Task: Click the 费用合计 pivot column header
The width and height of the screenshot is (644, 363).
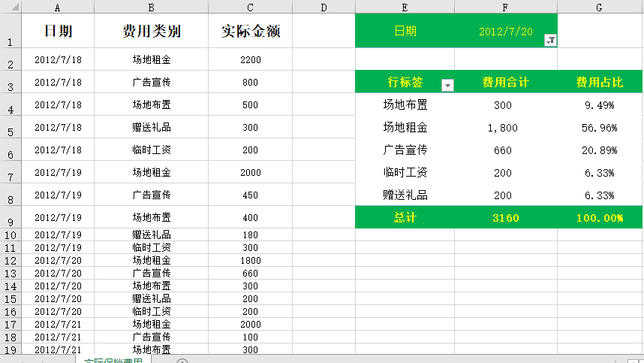Action: click(x=505, y=82)
